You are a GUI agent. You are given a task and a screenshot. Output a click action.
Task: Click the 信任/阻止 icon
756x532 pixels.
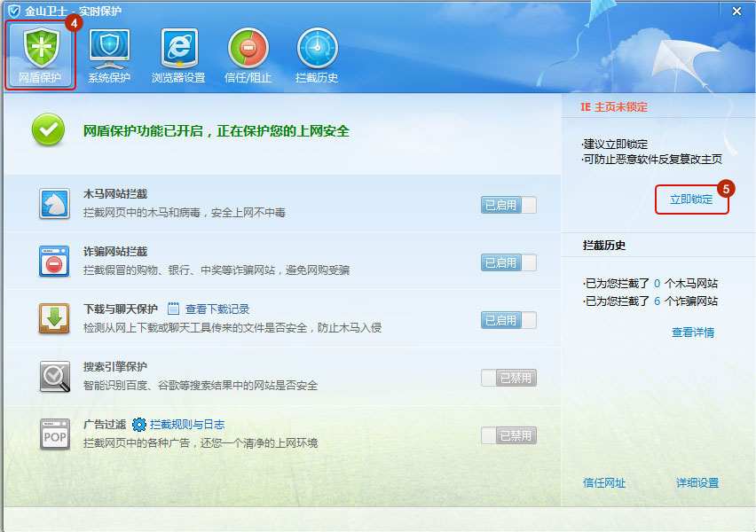tap(248, 53)
